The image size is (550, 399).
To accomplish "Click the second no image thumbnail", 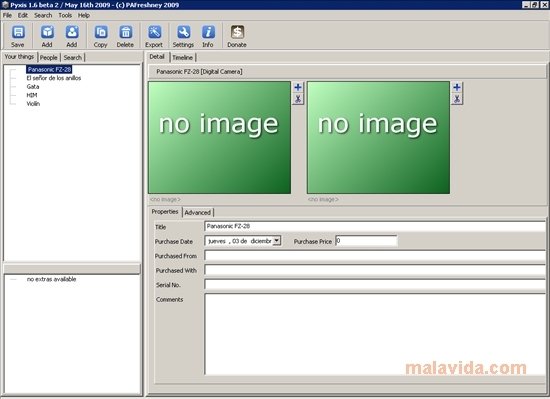I will tap(378, 137).
